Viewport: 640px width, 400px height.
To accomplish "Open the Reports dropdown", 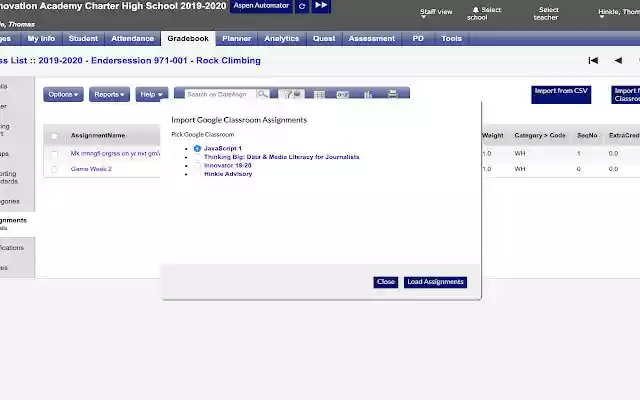I will point(109,94).
